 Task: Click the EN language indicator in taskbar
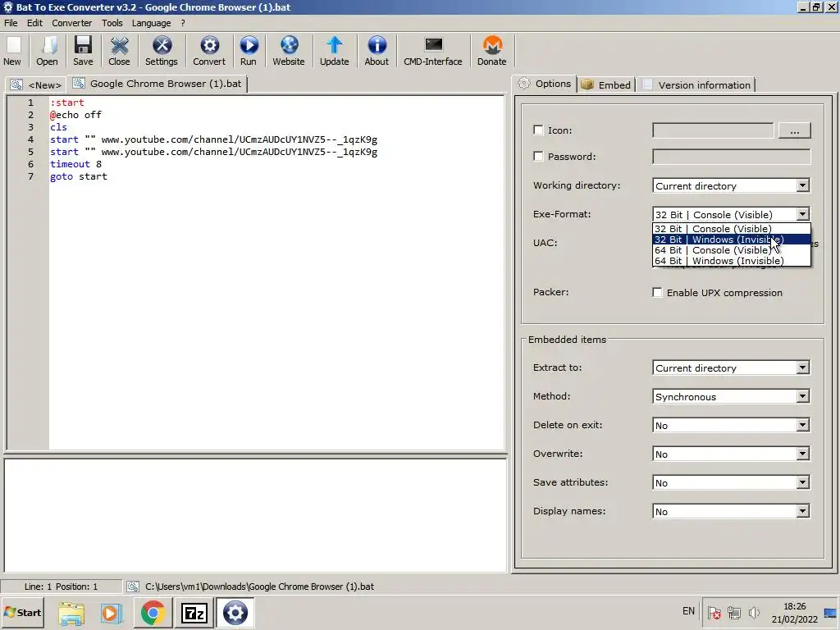[688, 611]
